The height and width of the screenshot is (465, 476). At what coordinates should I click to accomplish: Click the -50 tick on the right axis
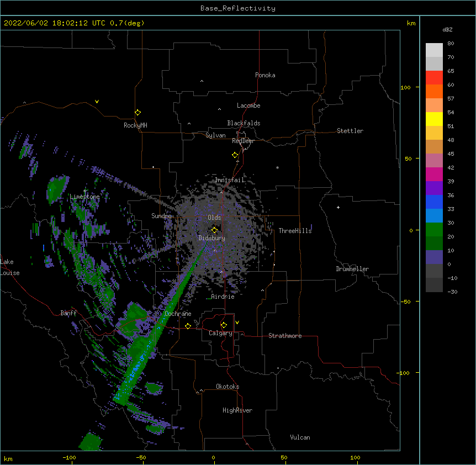click(405, 302)
